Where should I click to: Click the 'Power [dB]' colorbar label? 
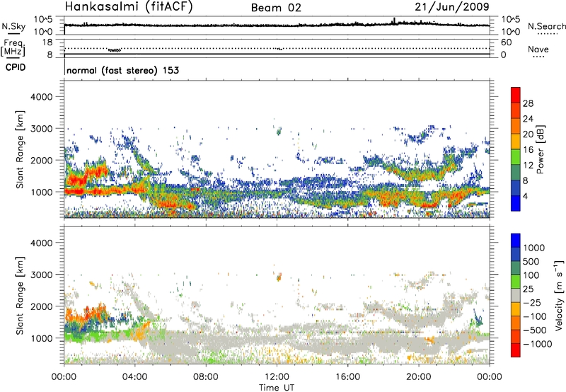541,149
